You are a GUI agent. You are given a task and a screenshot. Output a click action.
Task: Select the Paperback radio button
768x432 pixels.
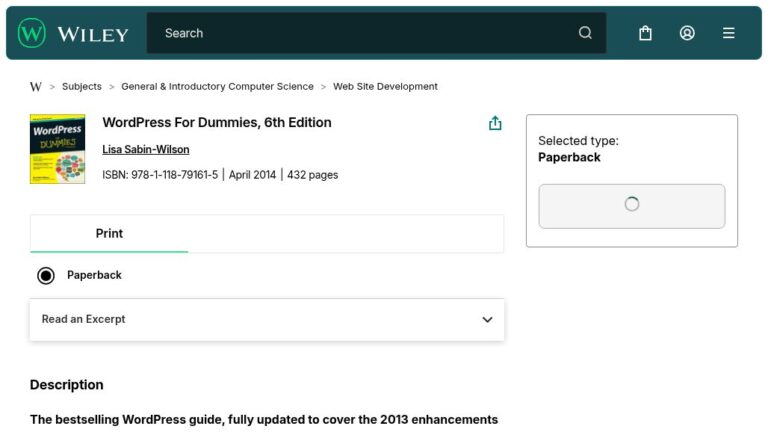(x=46, y=275)
